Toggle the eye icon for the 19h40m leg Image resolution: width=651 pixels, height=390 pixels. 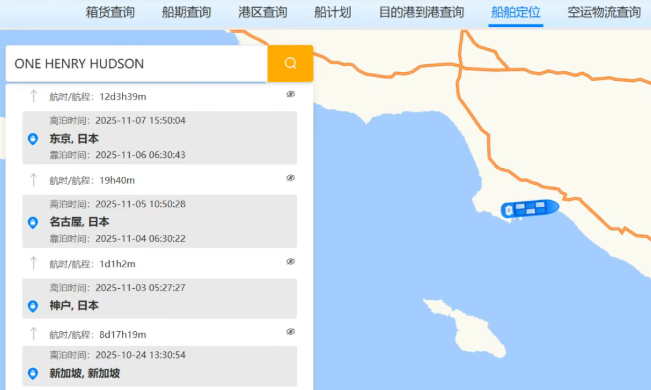pos(291,178)
